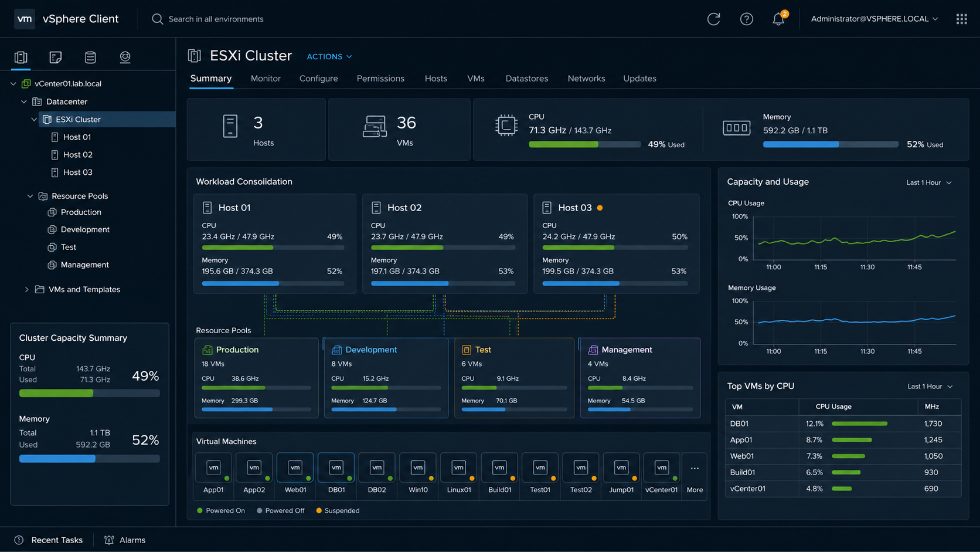Image resolution: width=980 pixels, height=552 pixels.
Task: Open the ACTIONS dropdown menu
Action: click(x=329, y=56)
